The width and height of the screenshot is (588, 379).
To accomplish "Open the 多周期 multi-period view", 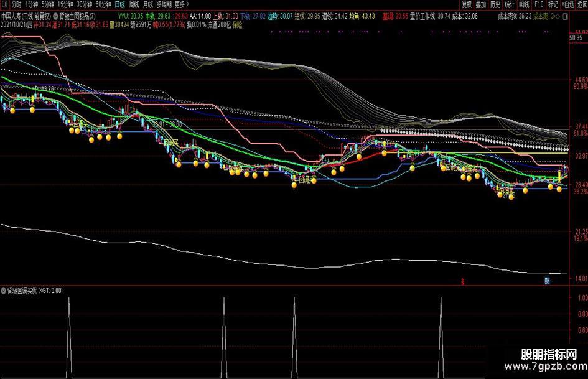I will (164, 4).
